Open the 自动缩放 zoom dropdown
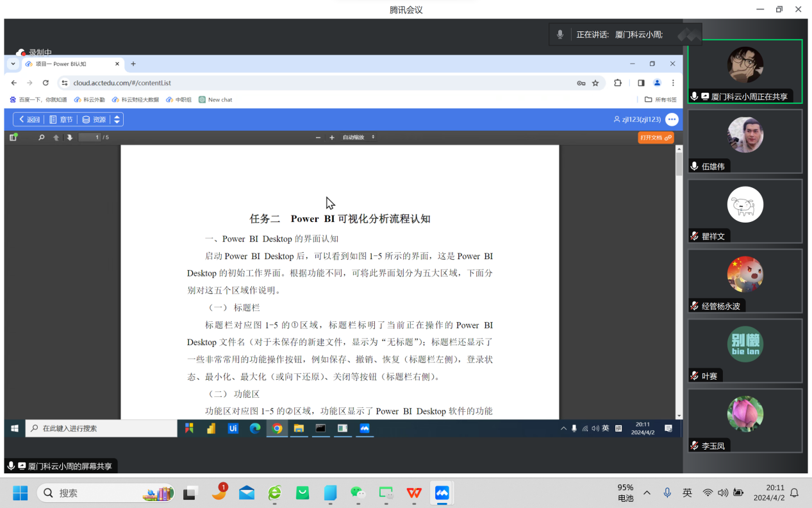The height and width of the screenshot is (508, 812). (359, 137)
